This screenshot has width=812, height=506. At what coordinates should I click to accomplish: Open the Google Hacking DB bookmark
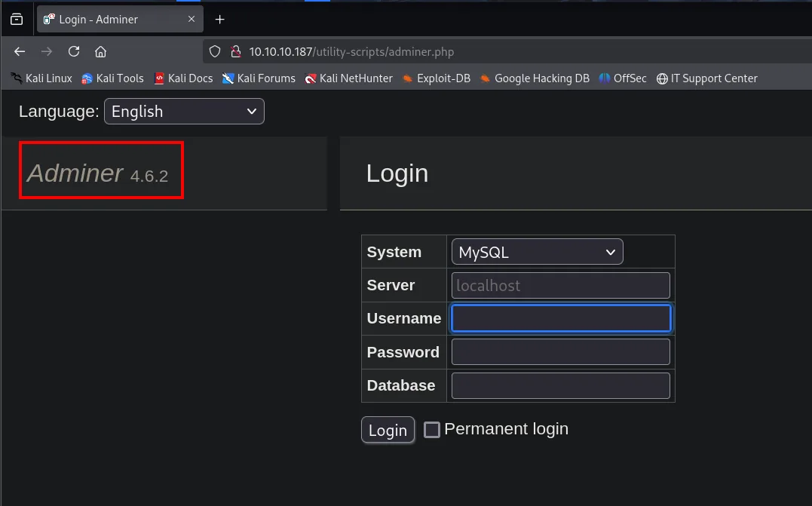coord(535,78)
